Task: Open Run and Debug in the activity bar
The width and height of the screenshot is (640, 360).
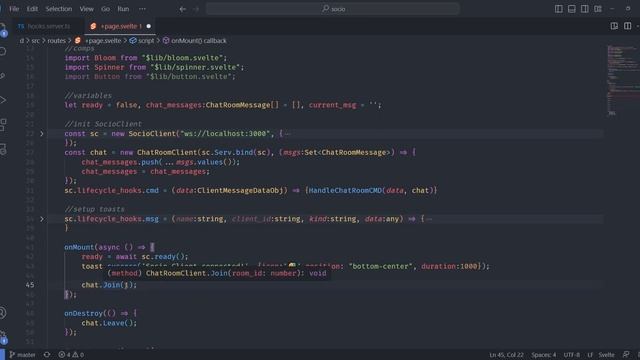Action: (x=3, y=100)
